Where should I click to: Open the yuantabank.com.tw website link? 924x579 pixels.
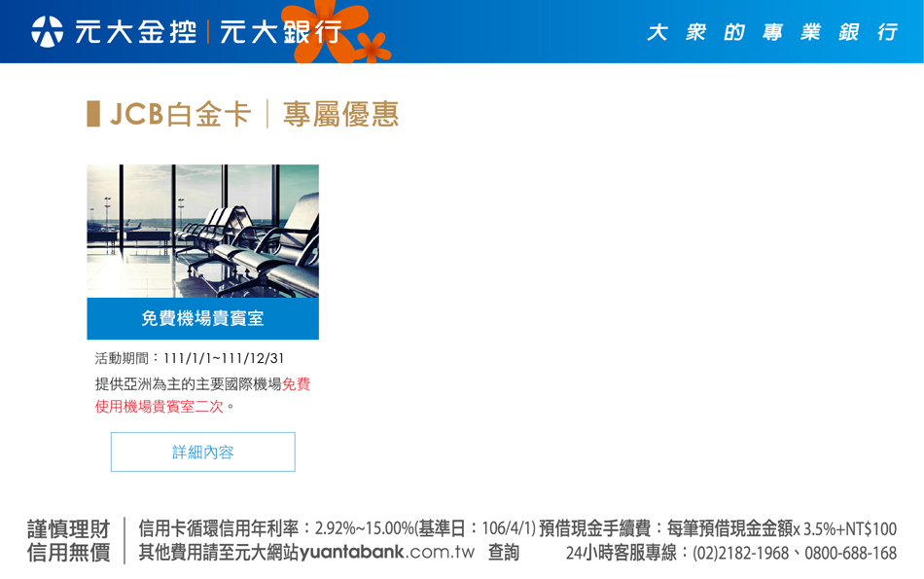pyautogui.click(x=387, y=553)
